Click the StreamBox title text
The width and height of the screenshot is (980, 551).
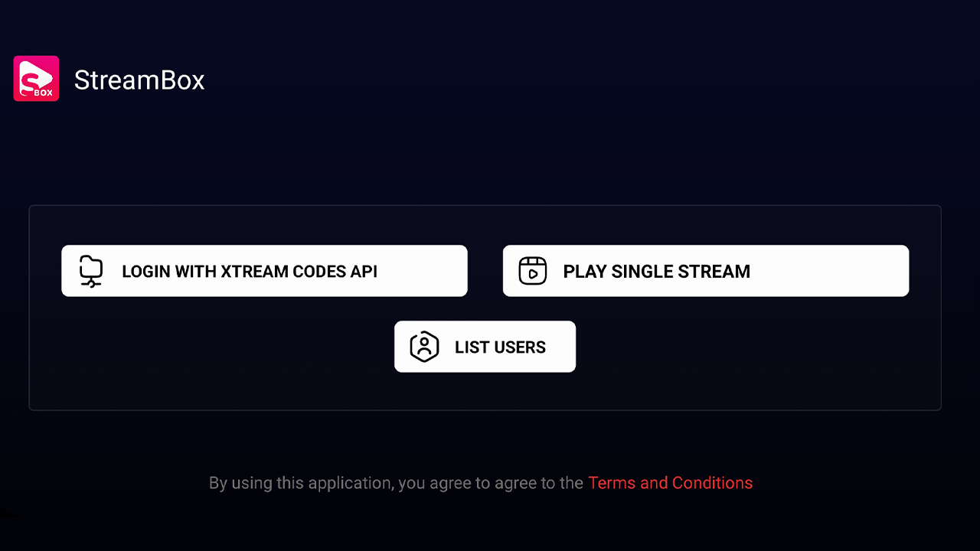click(139, 80)
